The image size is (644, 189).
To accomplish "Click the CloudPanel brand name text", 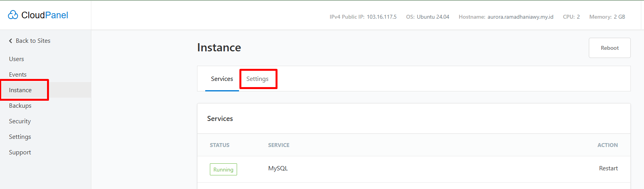I will click(45, 15).
